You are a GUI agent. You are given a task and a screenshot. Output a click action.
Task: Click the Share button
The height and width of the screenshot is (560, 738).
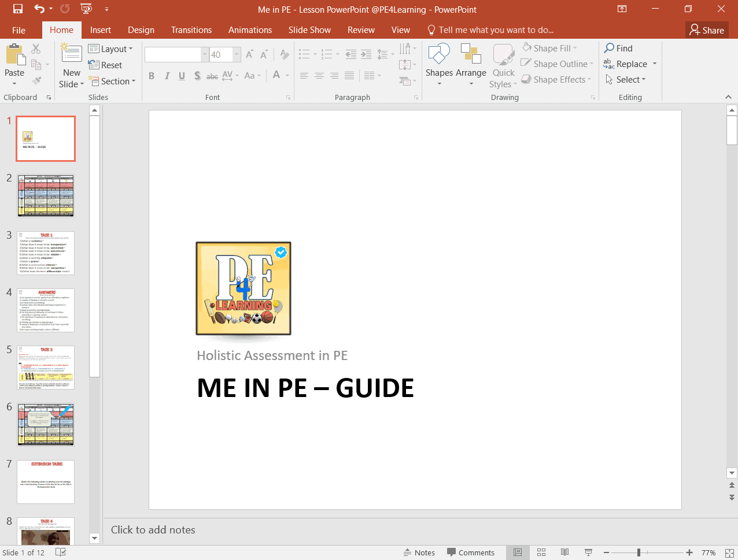(707, 30)
